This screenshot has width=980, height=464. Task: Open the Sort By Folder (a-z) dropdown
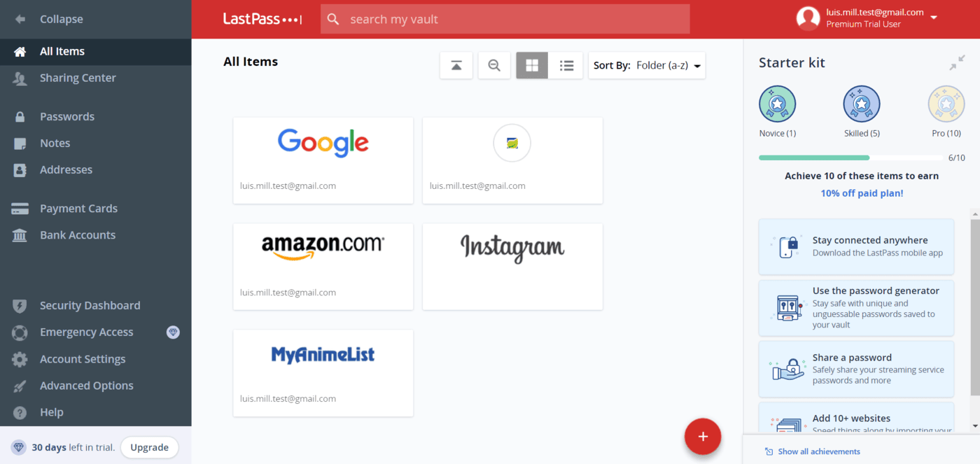[647, 65]
